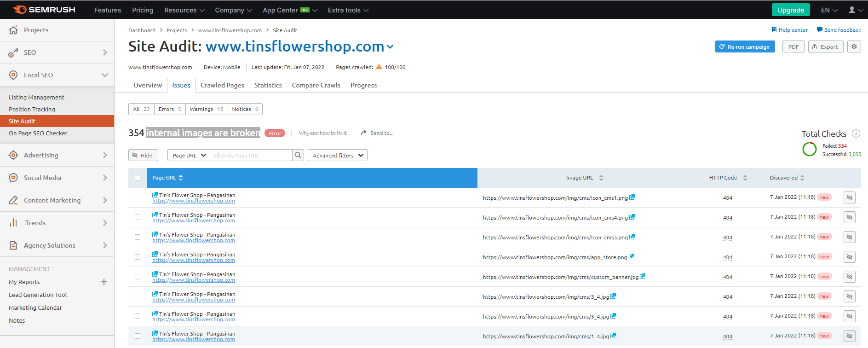The image size is (868, 348).
Task: Click the Upgrade button
Action: (791, 10)
